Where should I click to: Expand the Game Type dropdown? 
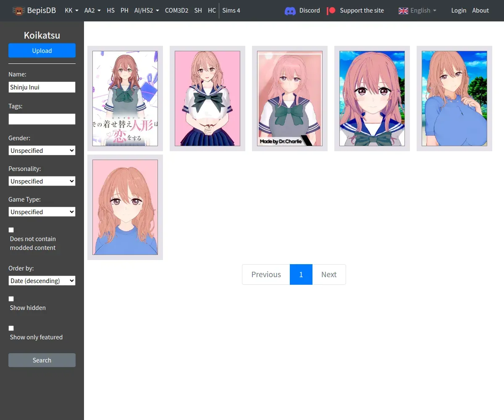[42, 212]
